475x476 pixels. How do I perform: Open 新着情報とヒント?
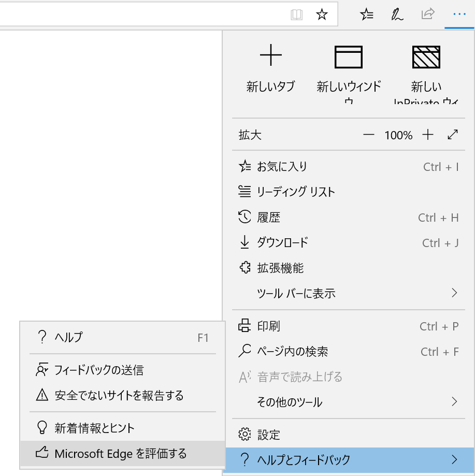pos(123,428)
